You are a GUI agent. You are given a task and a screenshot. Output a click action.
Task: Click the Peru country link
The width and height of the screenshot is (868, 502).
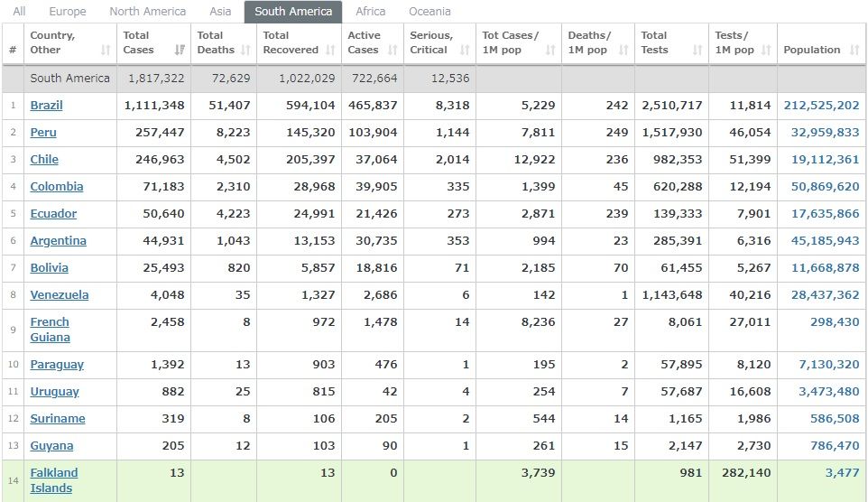pyautogui.click(x=43, y=133)
